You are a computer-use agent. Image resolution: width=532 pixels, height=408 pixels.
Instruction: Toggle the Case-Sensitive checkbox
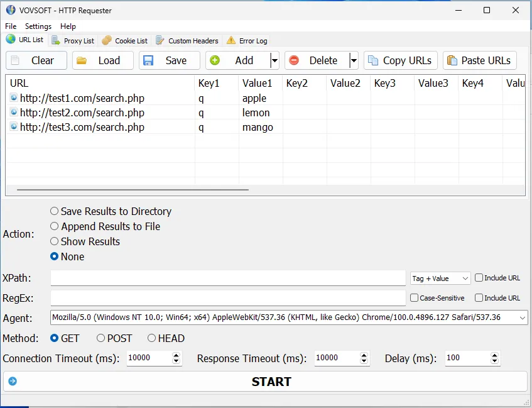tap(437, 298)
